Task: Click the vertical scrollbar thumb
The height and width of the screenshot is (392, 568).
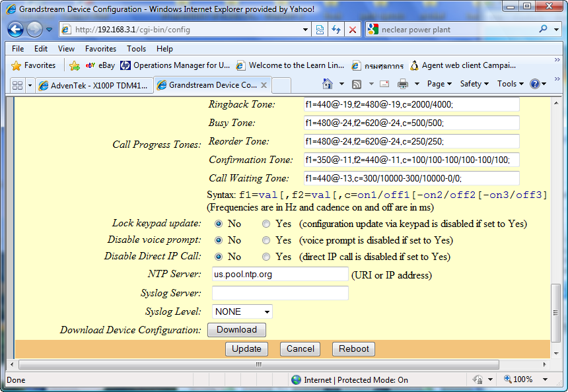Action: pyautogui.click(x=555, y=313)
